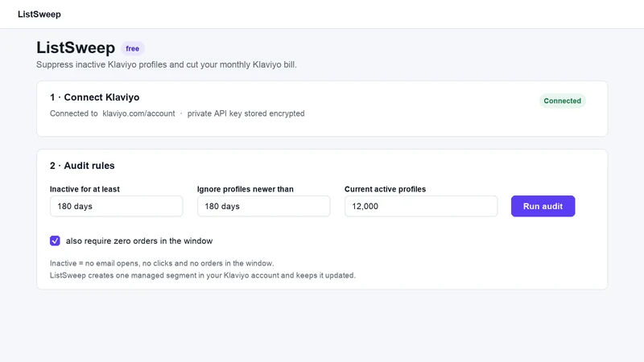Focus the Current active profiles input
This screenshot has width=644, height=362.
(x=420, y=206)
